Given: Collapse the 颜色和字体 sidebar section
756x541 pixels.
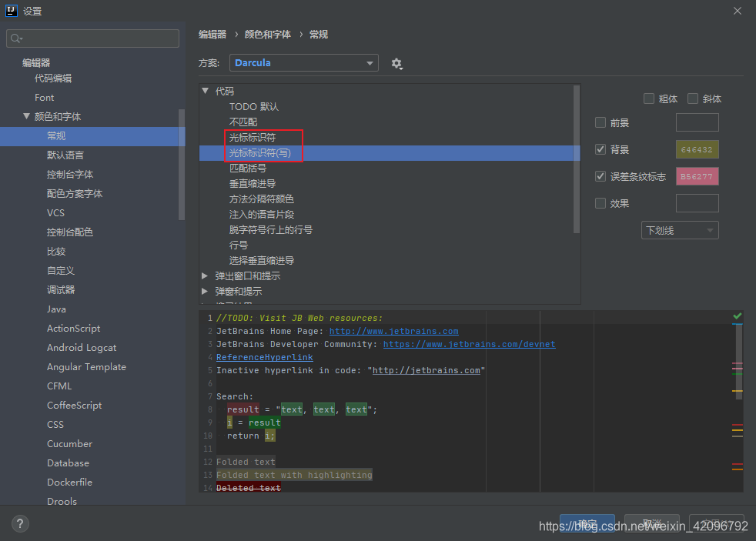Looking at the screenshot, I should tap(26, 116).
